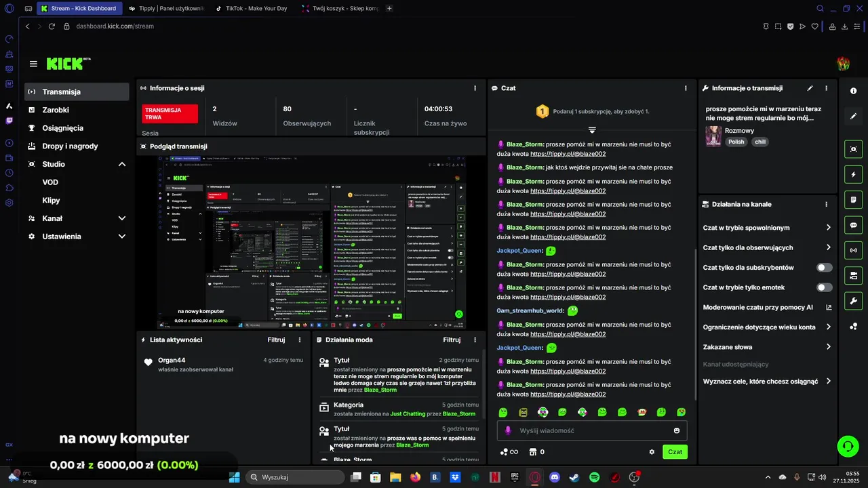This screenshot has height=488, width=868.
Task: Open the shop icon below the chat input
Action: coord(533,452)
